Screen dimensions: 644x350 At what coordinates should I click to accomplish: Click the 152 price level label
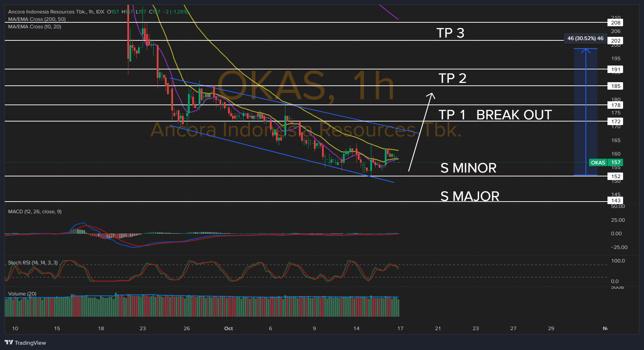[616, 176]
